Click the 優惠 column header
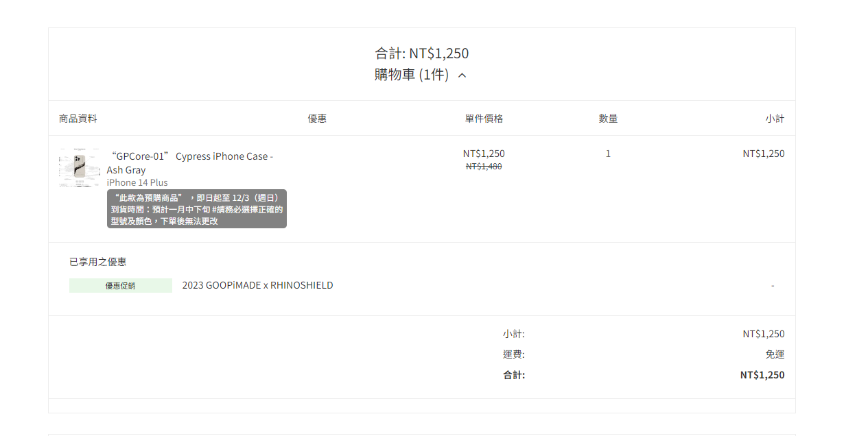This screenshot has width=868, height=436. 317,119
